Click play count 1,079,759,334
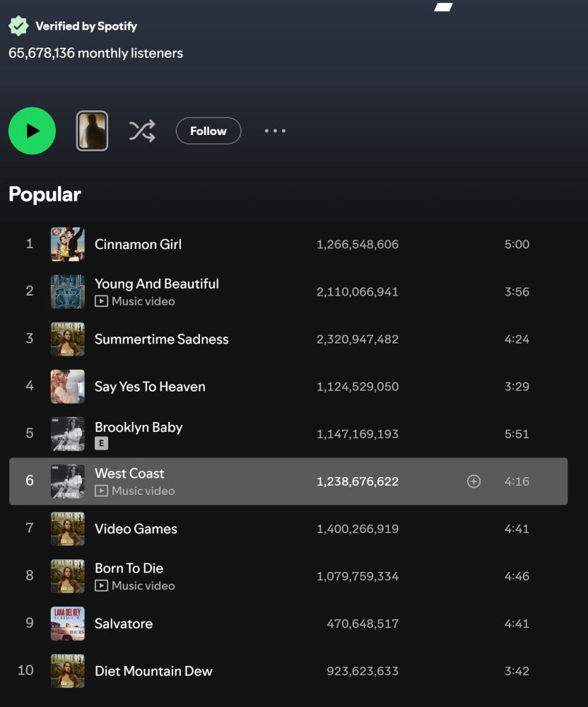The width and height of the screenshot is (588, 707). point(358,575)
